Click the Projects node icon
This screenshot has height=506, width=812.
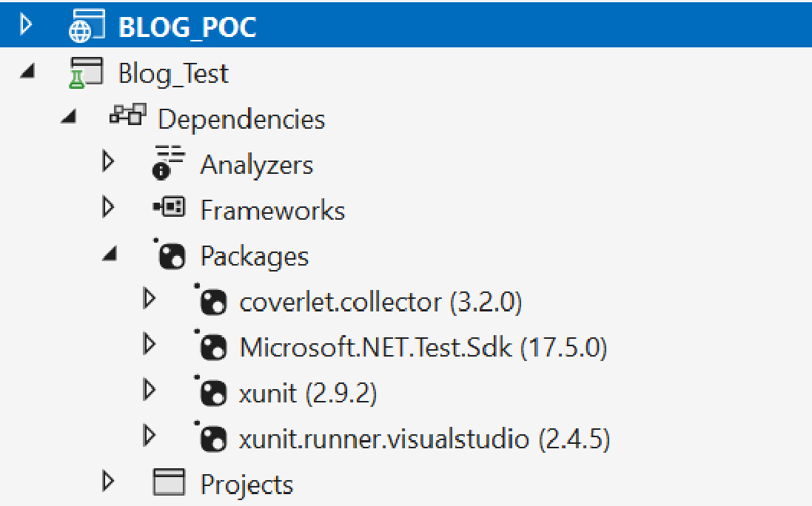(x=169, y=482)
